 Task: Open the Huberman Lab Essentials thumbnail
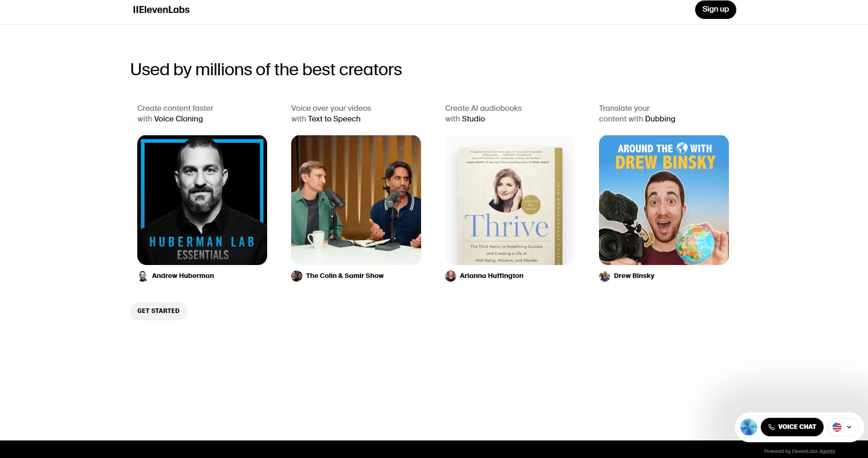202,200
